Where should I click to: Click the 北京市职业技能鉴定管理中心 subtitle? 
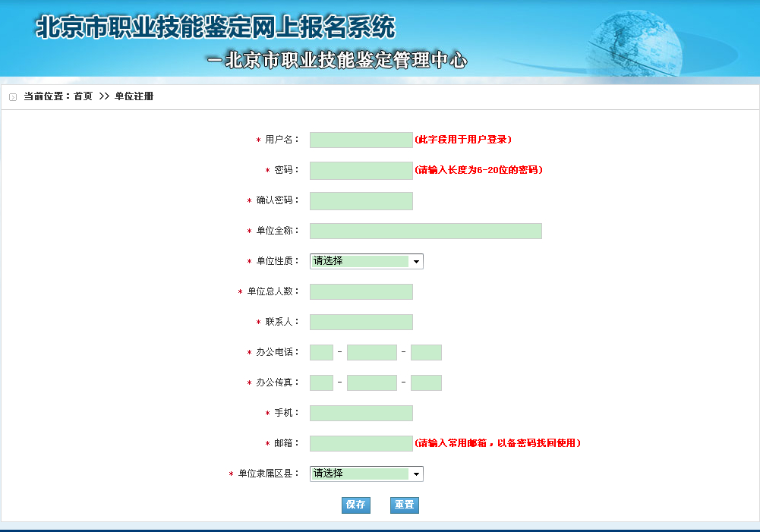coord(337,60)
